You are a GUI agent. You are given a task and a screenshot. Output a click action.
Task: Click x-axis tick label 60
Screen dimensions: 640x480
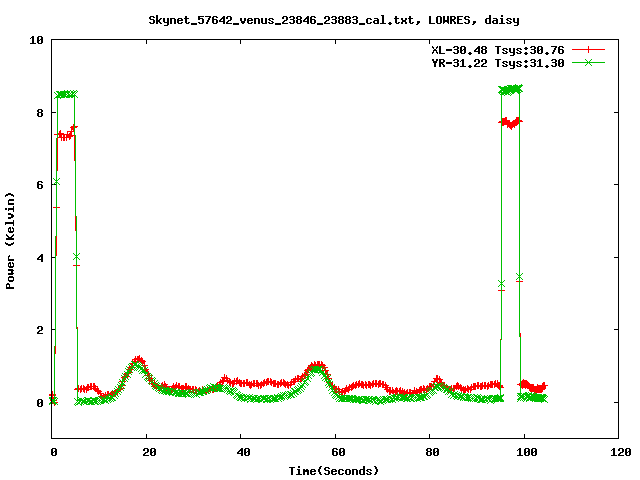(x=338, y=452)
